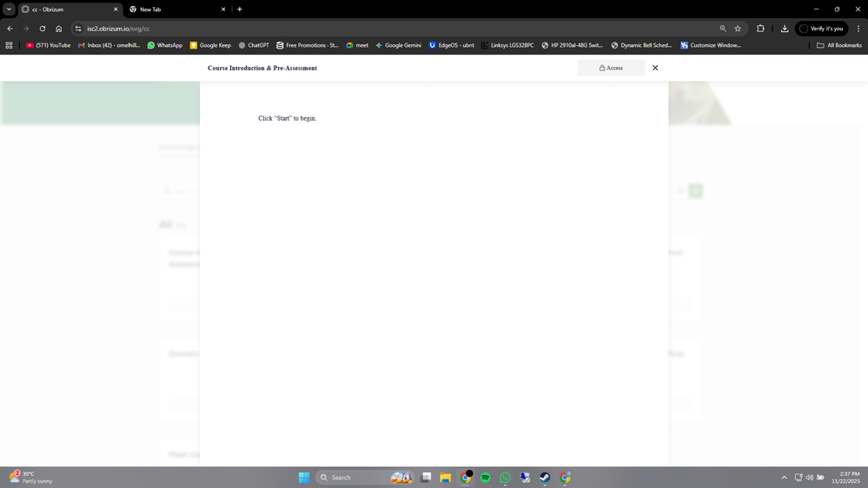Click the site information icon in address bar
Image resolution: width=868 pixels, height=488 pixels.
78,28
